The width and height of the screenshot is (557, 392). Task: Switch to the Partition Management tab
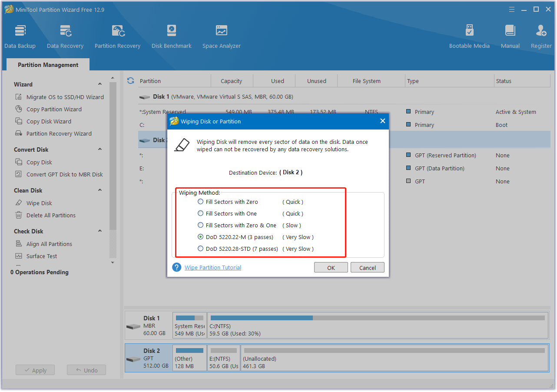[48, 64]
